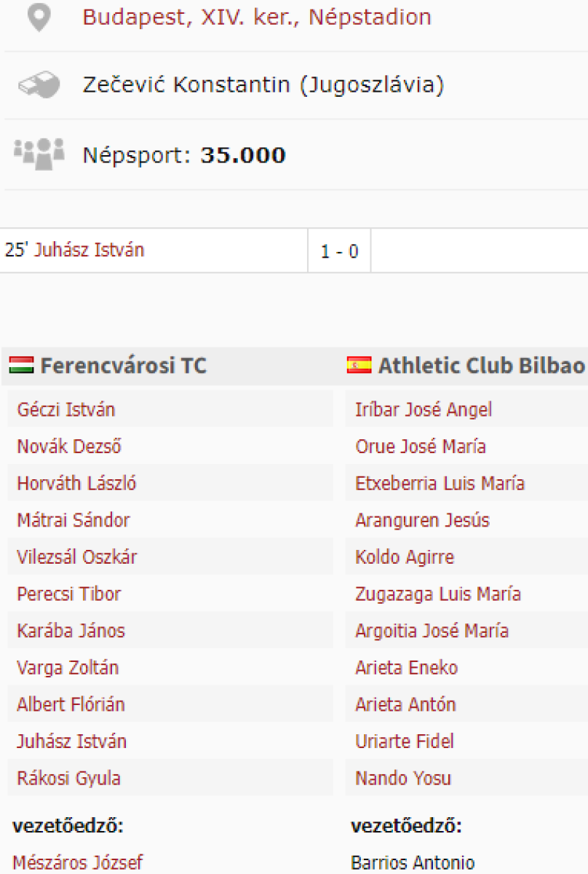The image size is (588, 874).
Task: Open Koldo Agirre's player profile
Action: point(404,557)
